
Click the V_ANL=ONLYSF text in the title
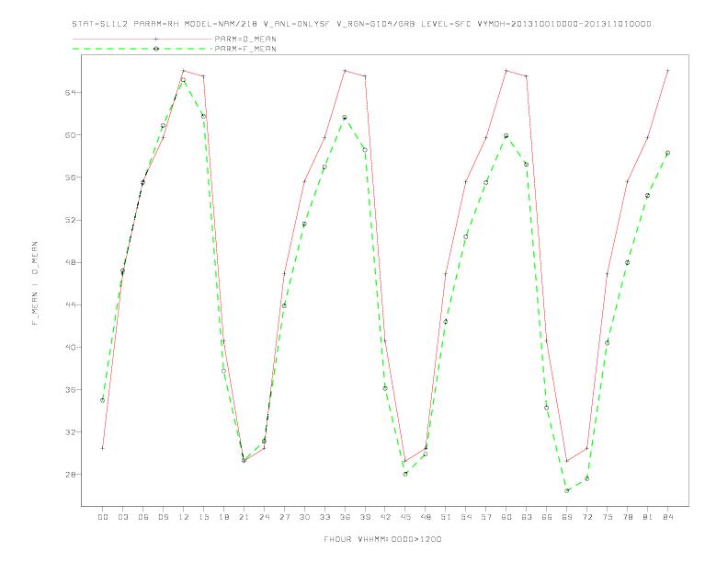[x=296, y=24]
